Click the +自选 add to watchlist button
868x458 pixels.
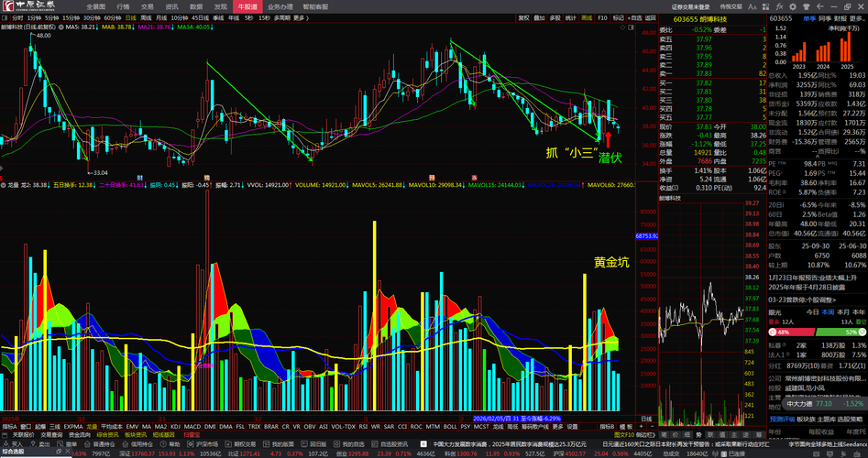(x=634, y=17)
